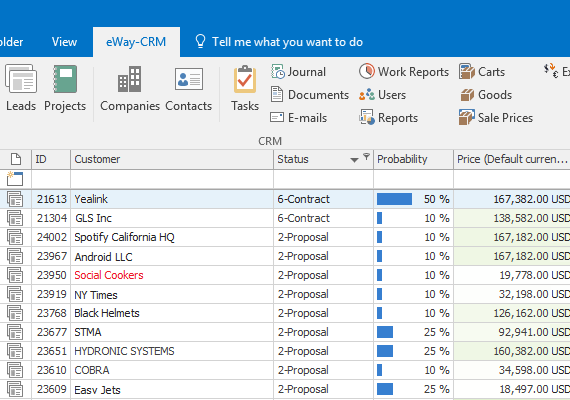Click the row icon for Android LLC
This screenshot has width=570, height=400.
[15, 256]
